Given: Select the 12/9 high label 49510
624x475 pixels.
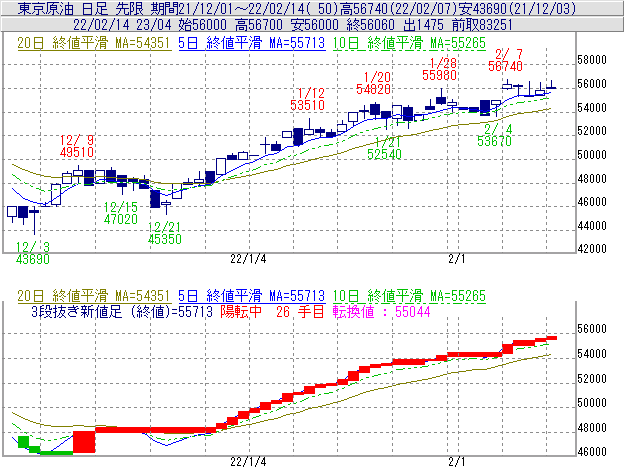Looking at the screenshot, I should coord(76,153).
